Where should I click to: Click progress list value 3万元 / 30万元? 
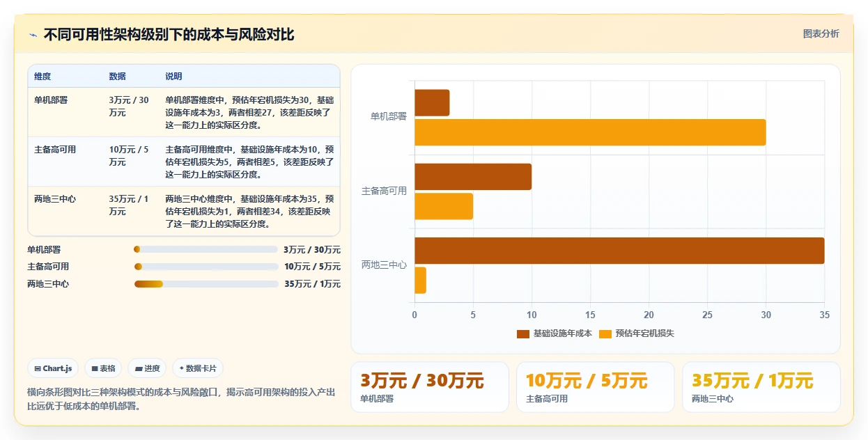[x=312, y=249]
